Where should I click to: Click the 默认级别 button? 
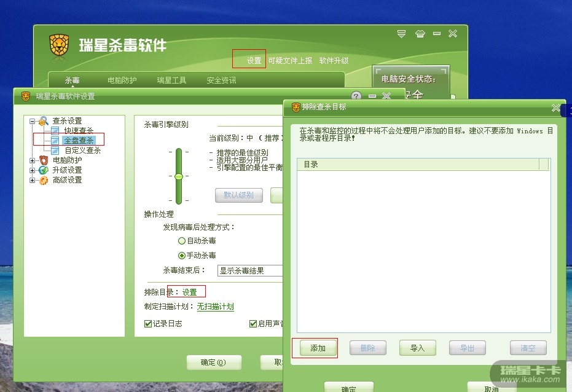(238, 195)
